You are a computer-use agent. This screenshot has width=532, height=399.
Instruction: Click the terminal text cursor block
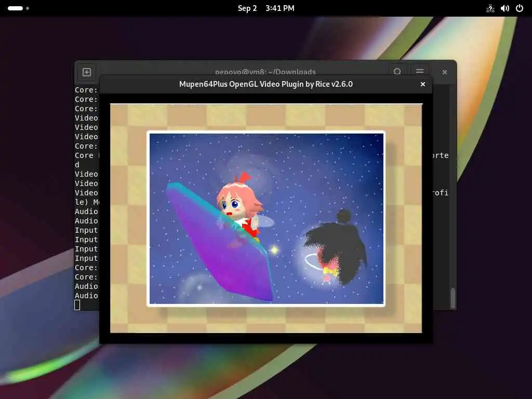coord(77,305)
